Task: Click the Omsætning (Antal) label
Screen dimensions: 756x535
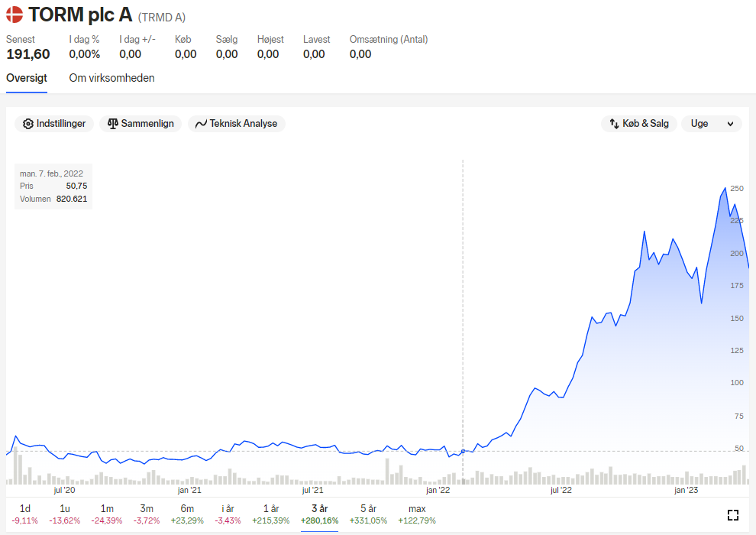Action: point(389,40)
